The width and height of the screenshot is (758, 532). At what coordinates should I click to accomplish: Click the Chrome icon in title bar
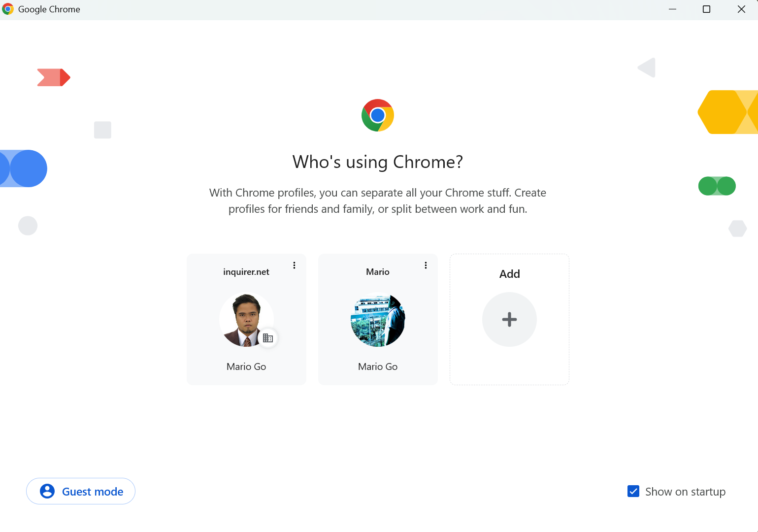click(x=8, y=9)
